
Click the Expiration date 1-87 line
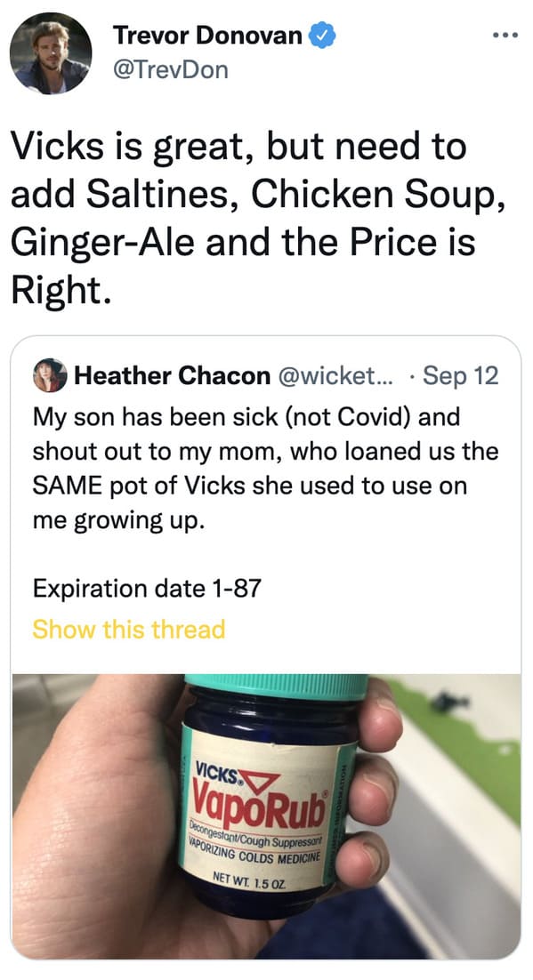pyautogui.click(x=147, y=589)
